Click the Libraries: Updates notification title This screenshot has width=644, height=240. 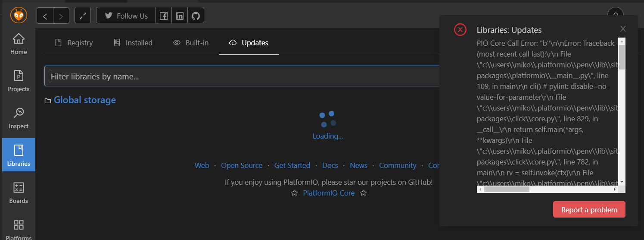509,30
